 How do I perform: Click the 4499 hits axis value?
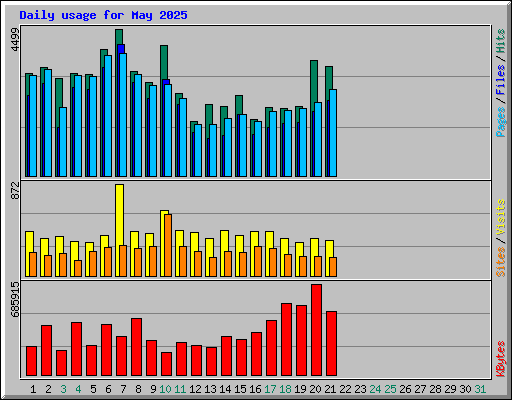(x=15, y=39)
